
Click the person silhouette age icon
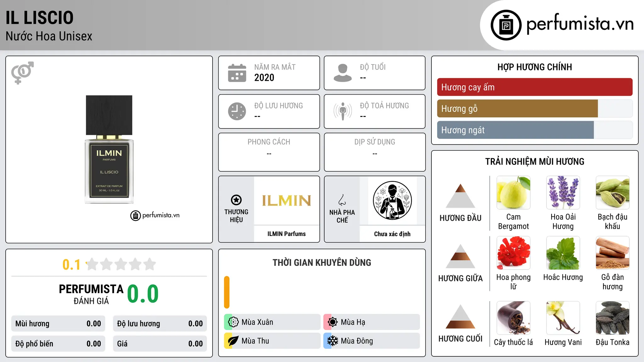pos(342,73)
